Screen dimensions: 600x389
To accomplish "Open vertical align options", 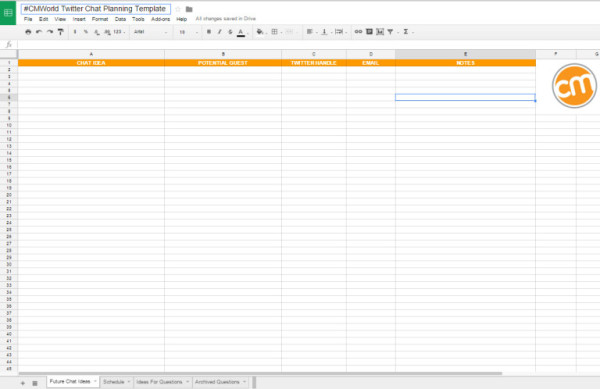I will pos(325,32).
